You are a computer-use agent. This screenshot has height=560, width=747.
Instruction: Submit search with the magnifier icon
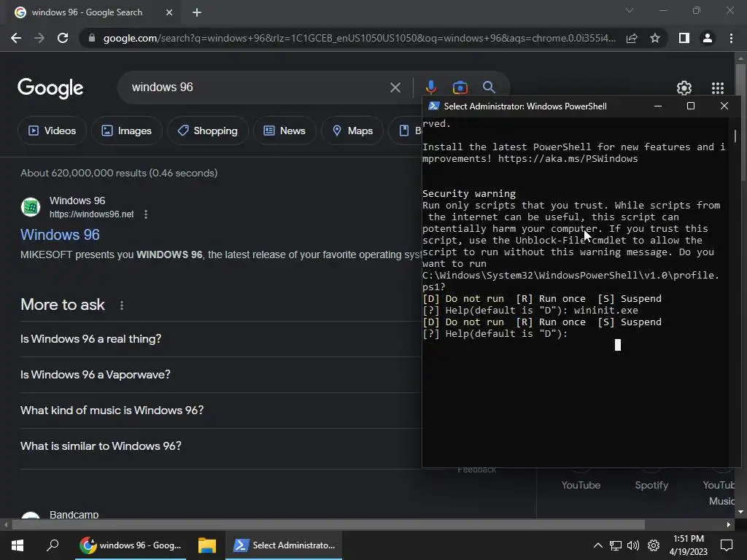pos(489,87)
